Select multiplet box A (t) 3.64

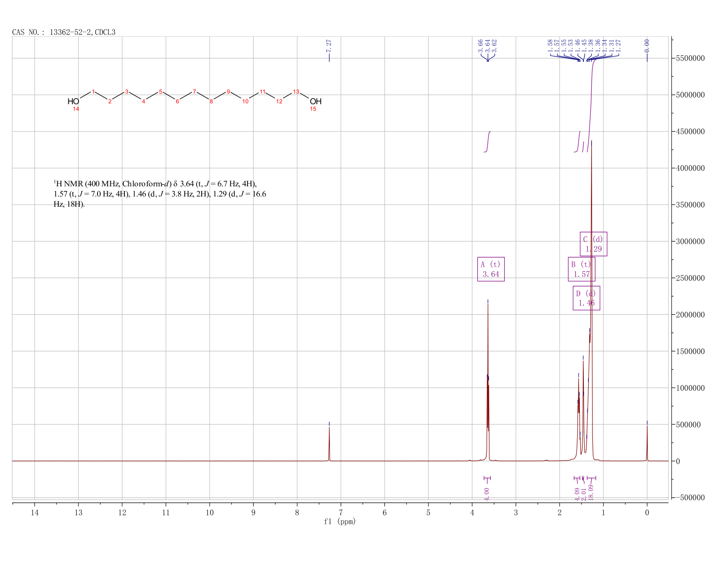point(491,269)
